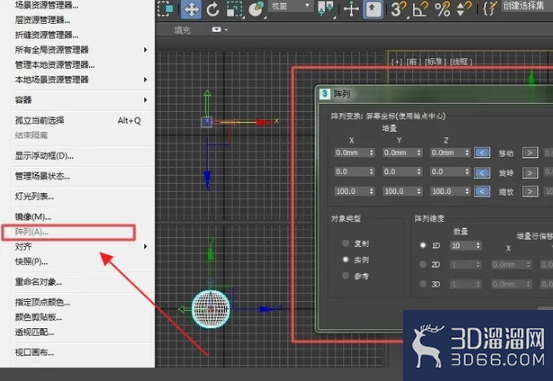Click the Use Pivot Point Center icon
Image resolution: width=553 pixels, height=381 pixels.
click(x=326, y=9)
